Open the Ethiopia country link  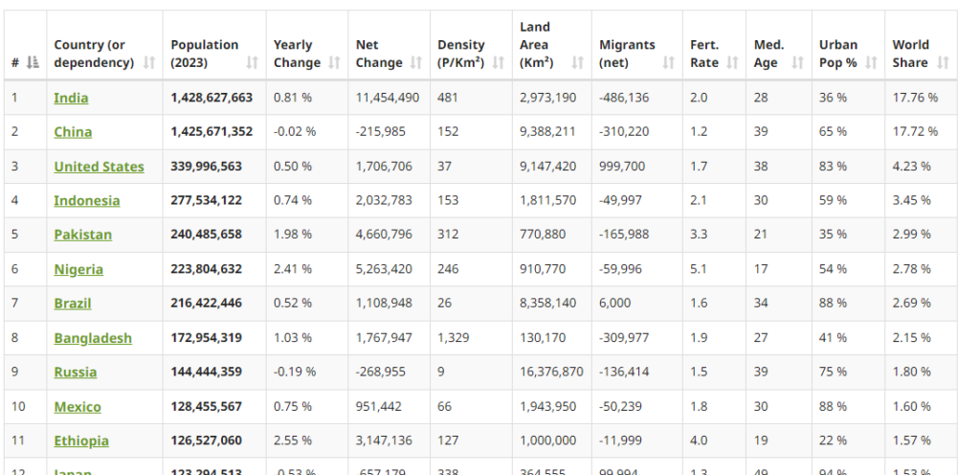[81, 441]
